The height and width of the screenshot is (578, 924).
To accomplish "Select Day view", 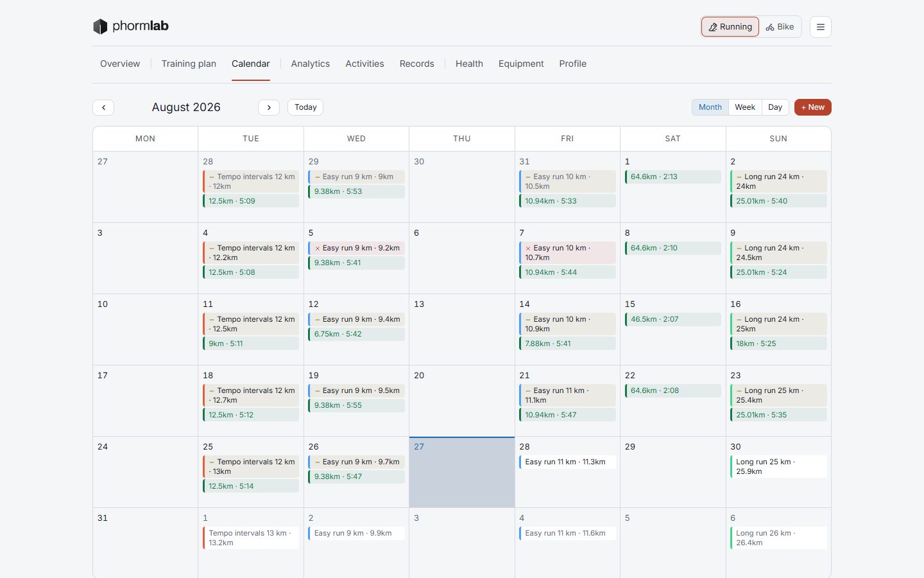I will 775,107.
